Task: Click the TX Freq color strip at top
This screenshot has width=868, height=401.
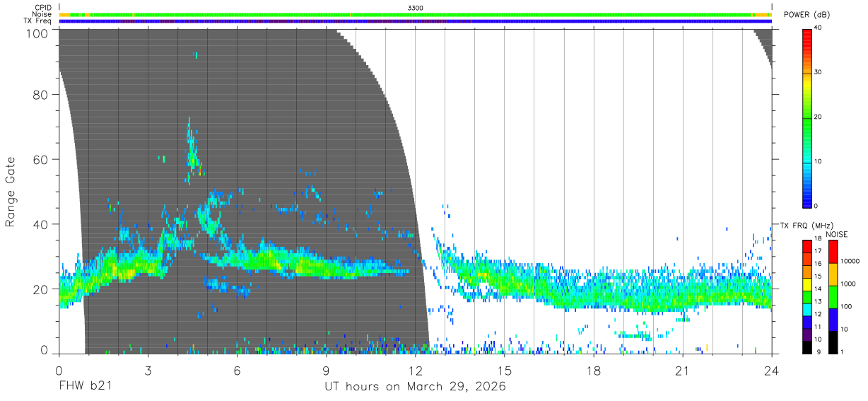Action: (416, 21)
